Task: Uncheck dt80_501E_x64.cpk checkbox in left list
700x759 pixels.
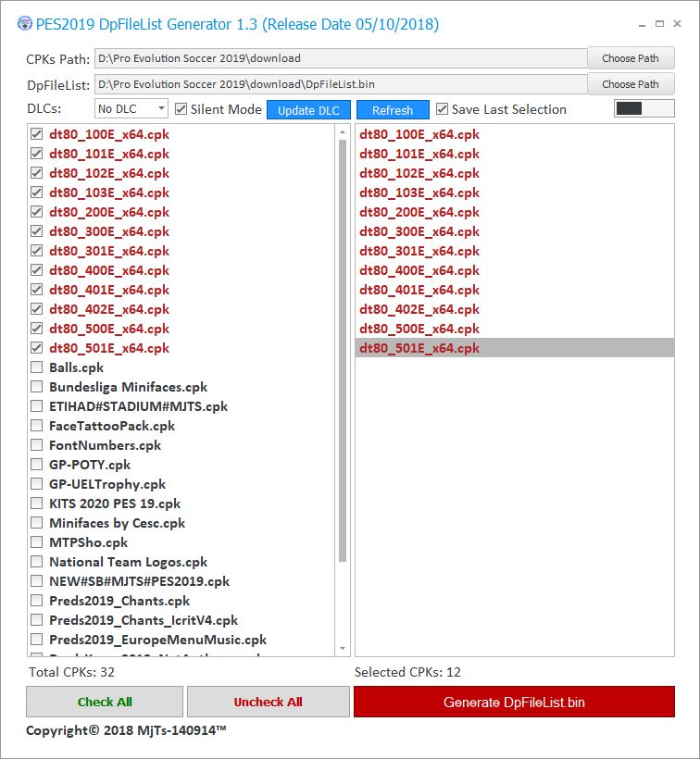Action: click(37, 347)
